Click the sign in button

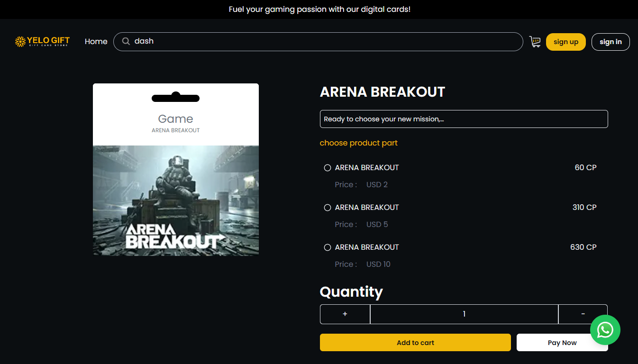pos(611,42)
